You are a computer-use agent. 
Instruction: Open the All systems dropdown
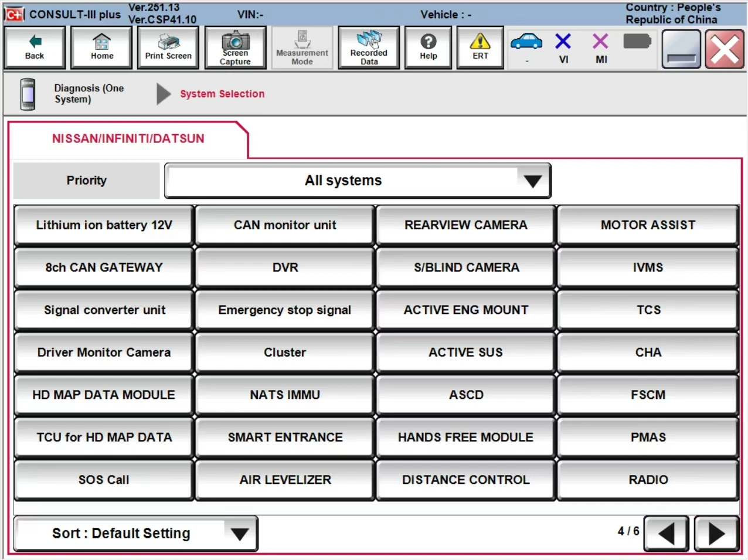(x=358, y=180)
